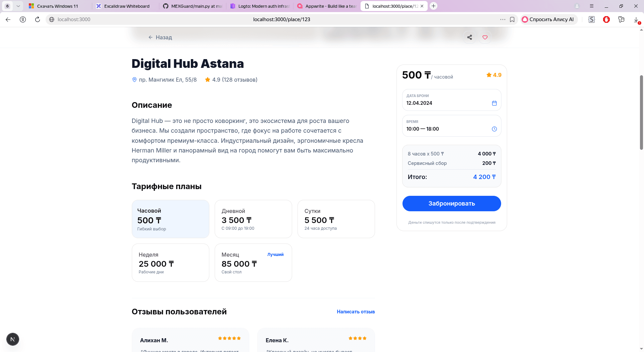Click the Лучший badge on the Месяц plan

coord(275,255)
